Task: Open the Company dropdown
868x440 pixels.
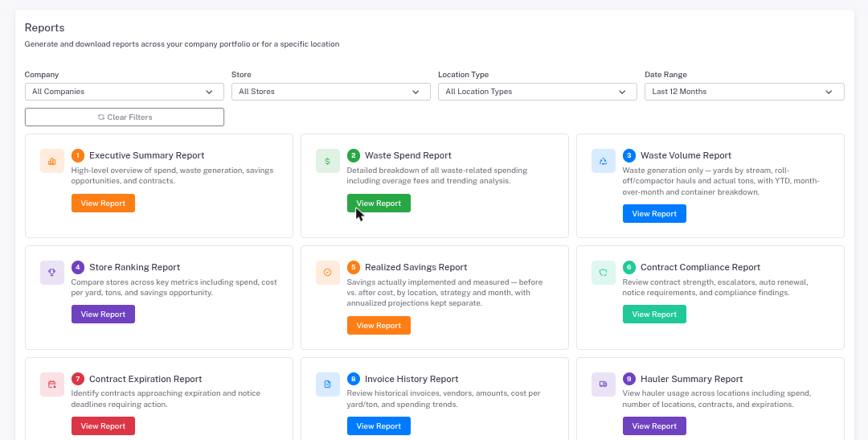Action: tap(125, 92)
